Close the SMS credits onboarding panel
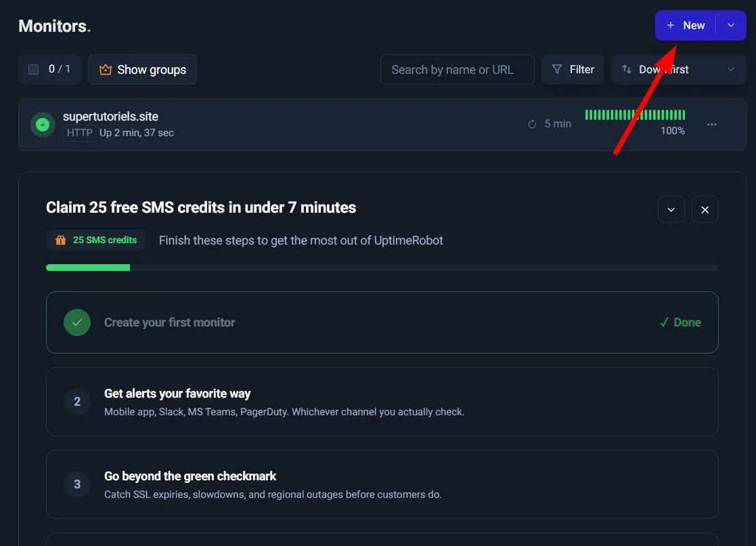The height and width of the screenshot is (546, 756). click(x=705, y=209)
